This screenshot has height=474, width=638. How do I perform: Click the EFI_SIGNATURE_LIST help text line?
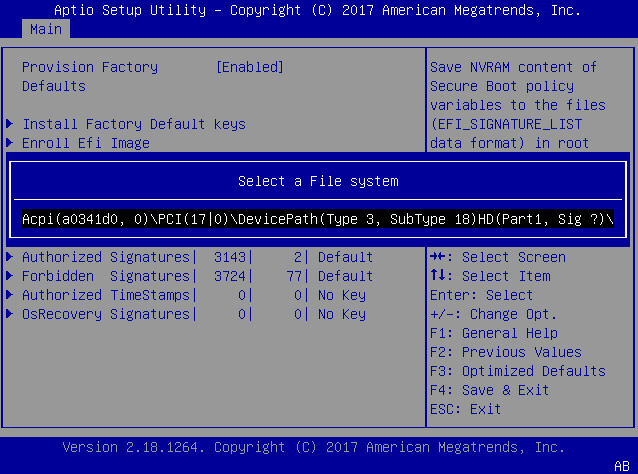(506, 124)
